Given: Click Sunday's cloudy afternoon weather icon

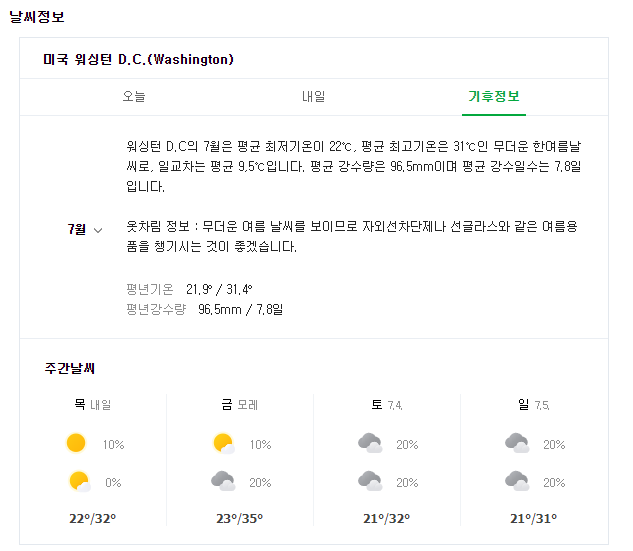Looking at the screenshot, I should point(517,481).
